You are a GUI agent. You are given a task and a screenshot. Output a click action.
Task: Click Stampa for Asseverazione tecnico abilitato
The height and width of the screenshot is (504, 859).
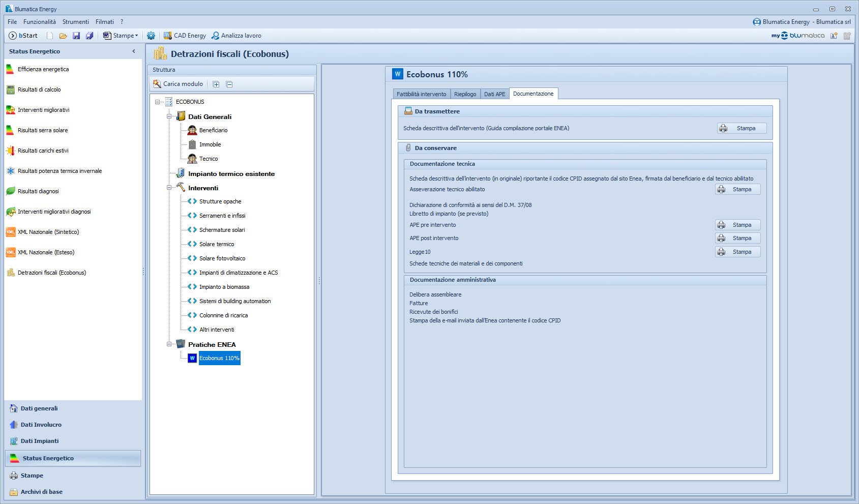[737, 189]
